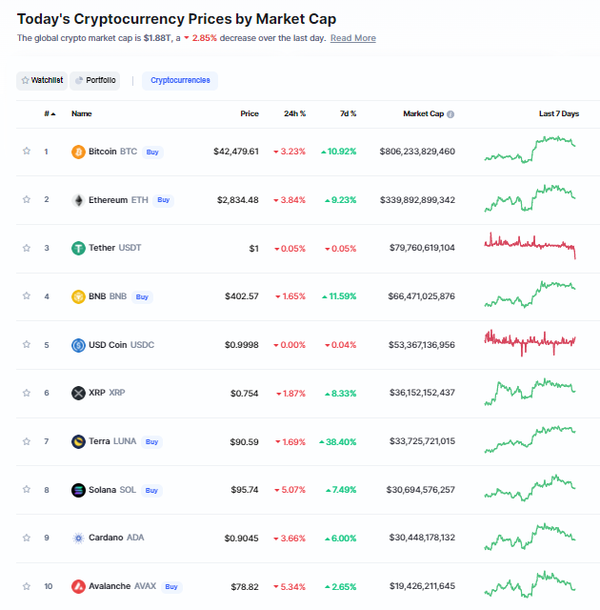Toggle the watchlist star for Cardano
The width and height of the screenshot is (600, 610).
tap(26, 538)
